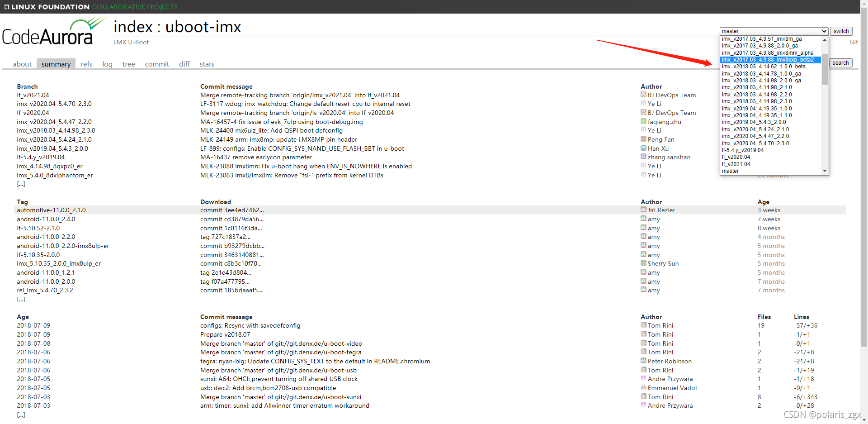Image resolution: width=868 pixels, height=424 pixels.
Task: Click Emmanuel Vadot avatar icon
Action: click(x=643, y=387)
